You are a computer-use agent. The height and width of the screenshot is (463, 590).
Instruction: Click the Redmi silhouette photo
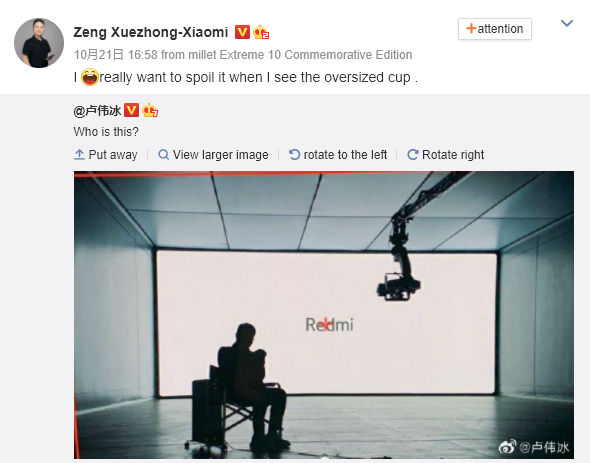324,315
